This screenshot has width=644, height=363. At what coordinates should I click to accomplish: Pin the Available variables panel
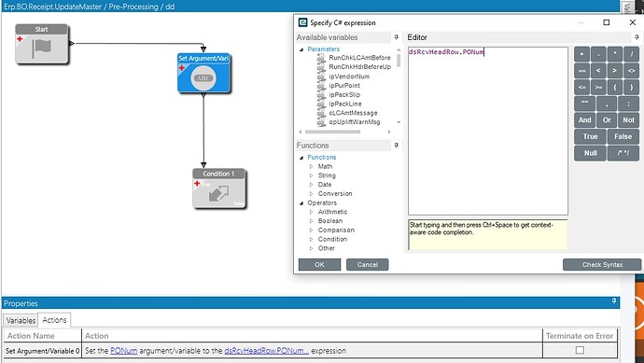pyautogui.click(x=397, y=37)
